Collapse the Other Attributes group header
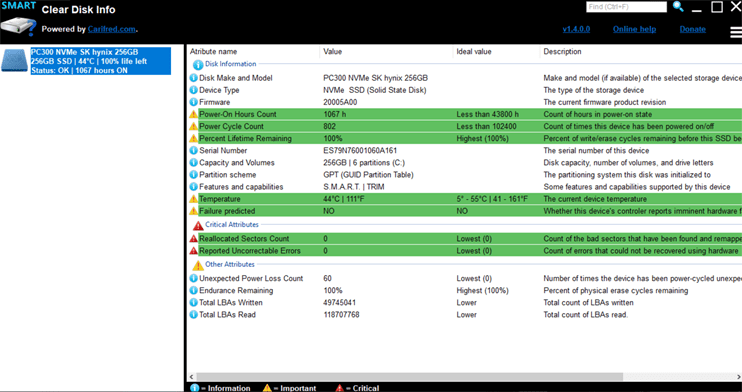The image size is (742, 392). tap(230, 264)
